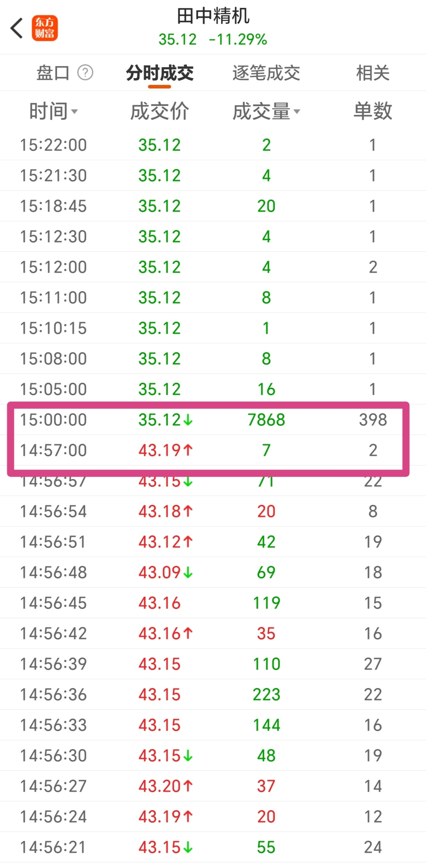This screenshot has height=868, width=426.
Task: Tap the up arrow beside 43.19 at 14:57:00
Action: 188,451
